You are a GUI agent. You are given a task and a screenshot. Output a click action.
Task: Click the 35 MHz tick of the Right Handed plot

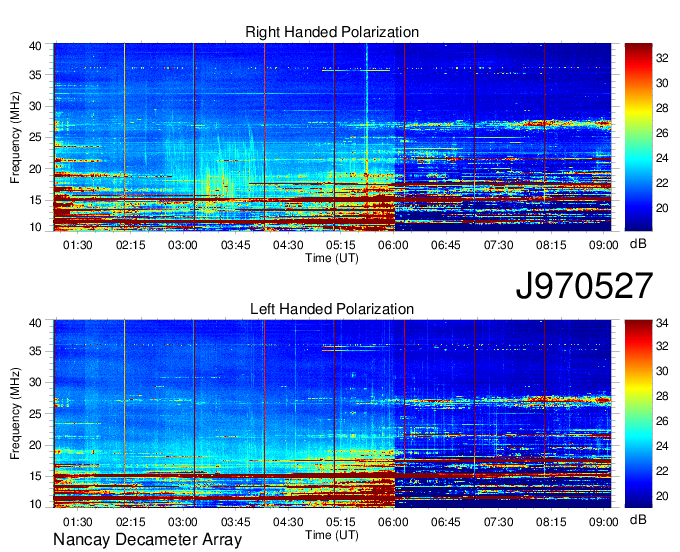coord(35,75)
